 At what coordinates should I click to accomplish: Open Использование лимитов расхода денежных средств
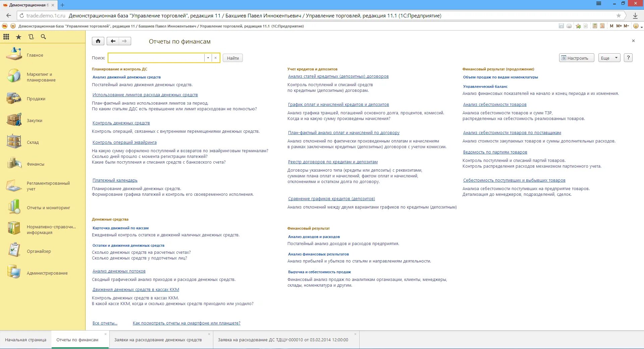[145, 95]
